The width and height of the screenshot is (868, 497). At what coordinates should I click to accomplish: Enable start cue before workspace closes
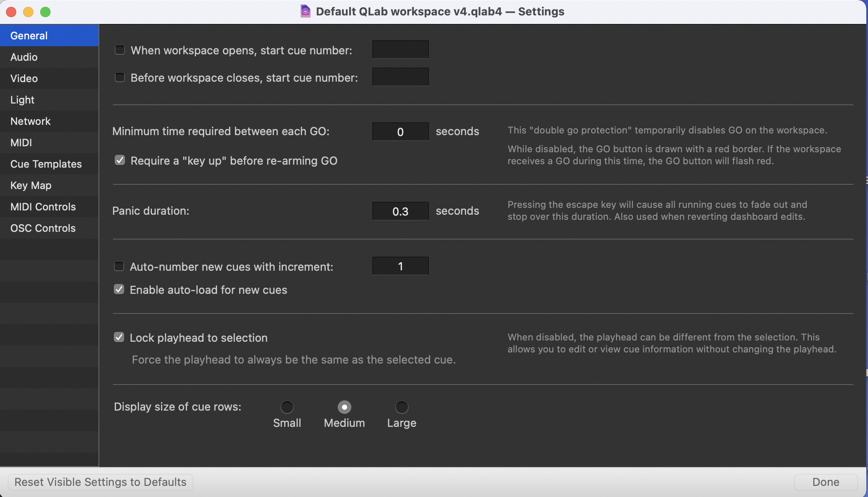(119, 77)
